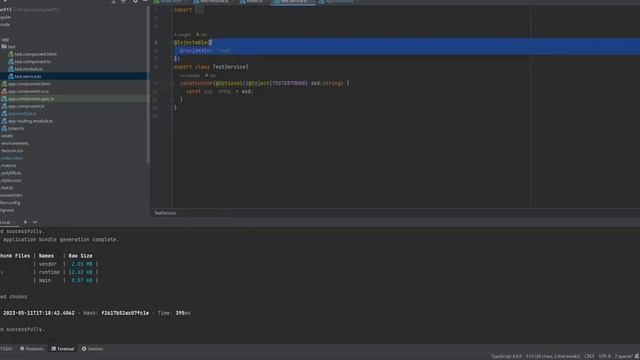Click the build timestamp in terminal output
This screenshot has height=360, width=640.
(39, 313)
